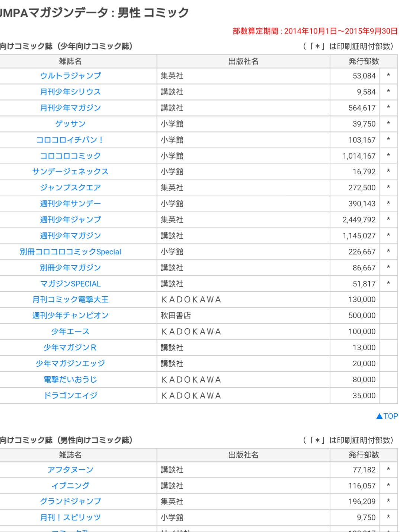400x532 pixels.
Task: Open the ウルトラジャンプ magazine link
Action: pos(70,76)
